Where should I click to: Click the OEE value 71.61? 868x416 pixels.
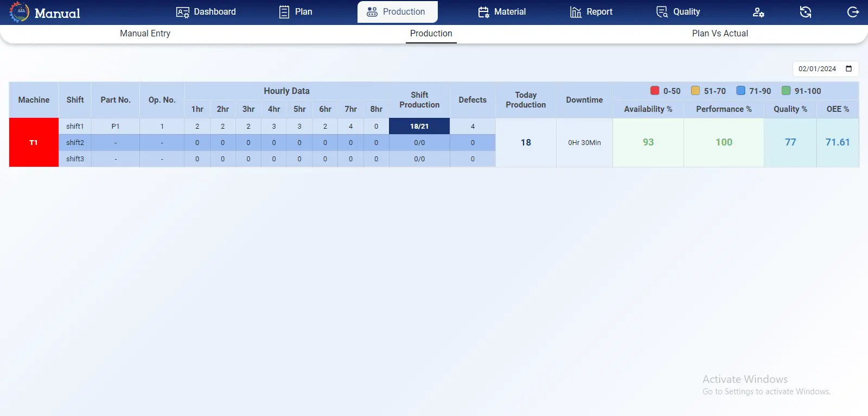tap(838, 142)
